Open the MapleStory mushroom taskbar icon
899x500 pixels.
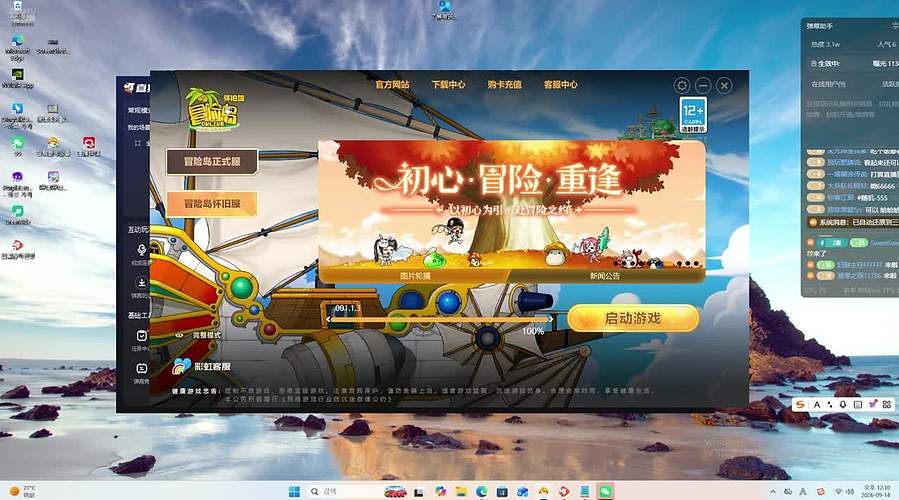[x=543, y=491]
